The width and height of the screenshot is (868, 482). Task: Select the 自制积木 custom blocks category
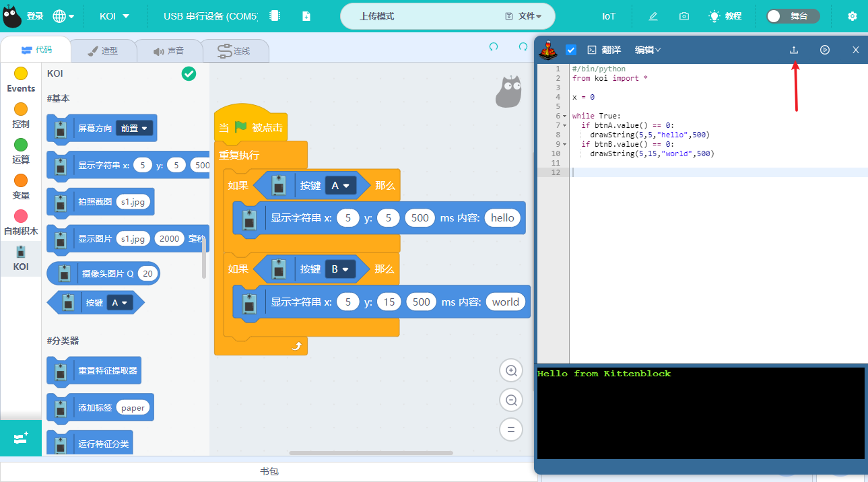point(21,223)
